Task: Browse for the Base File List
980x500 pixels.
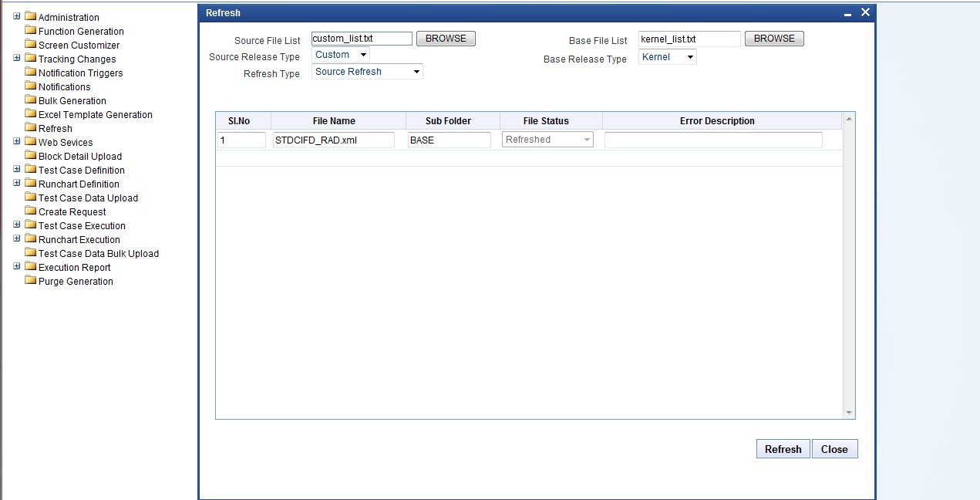Action: [774, 39]
